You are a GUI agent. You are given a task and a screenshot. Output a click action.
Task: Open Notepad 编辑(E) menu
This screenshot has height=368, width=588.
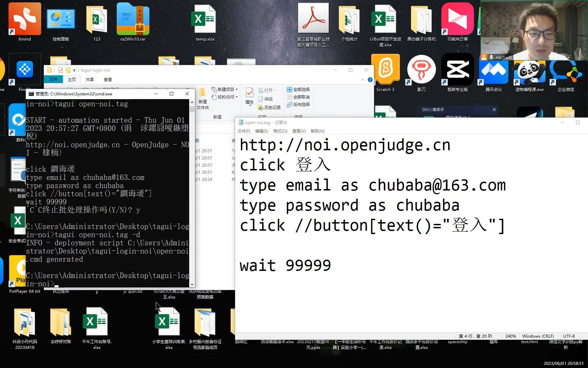pos(262,131)
